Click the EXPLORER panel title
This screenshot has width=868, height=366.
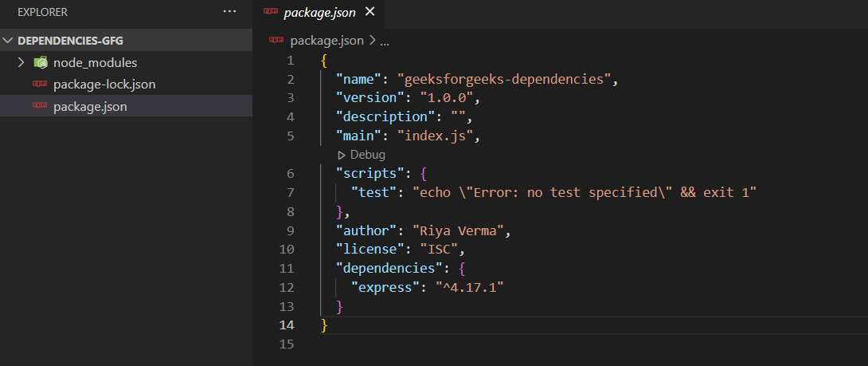(42, 12)
